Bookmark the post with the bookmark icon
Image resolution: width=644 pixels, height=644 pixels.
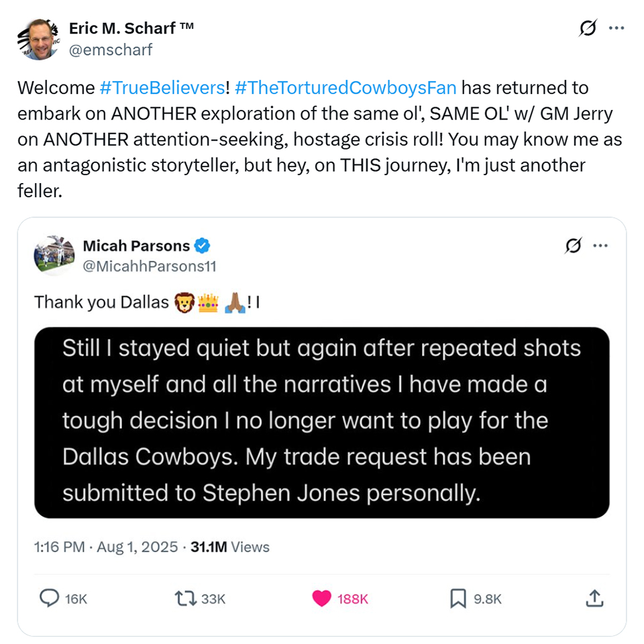(x=458, y=598)
